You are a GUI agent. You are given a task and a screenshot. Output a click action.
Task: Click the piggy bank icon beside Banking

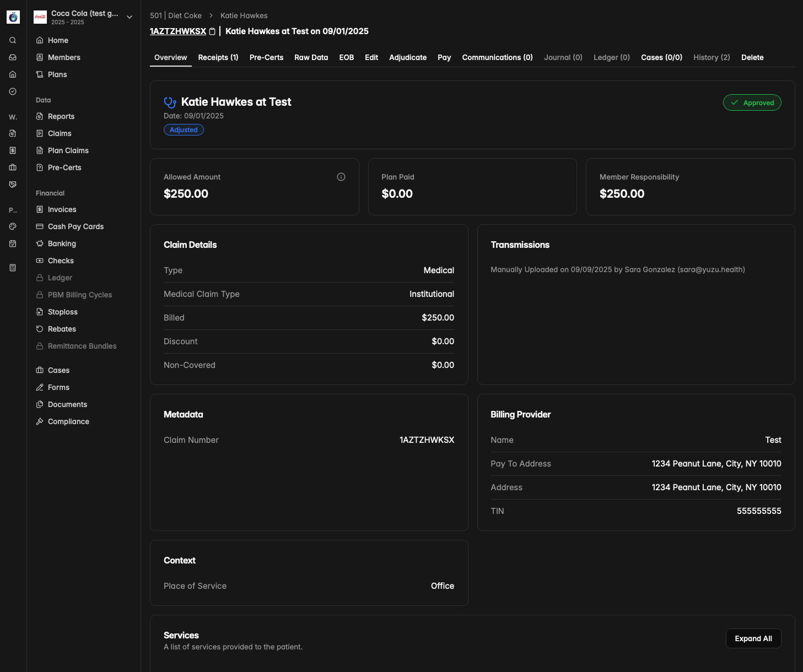click(40, 243)
